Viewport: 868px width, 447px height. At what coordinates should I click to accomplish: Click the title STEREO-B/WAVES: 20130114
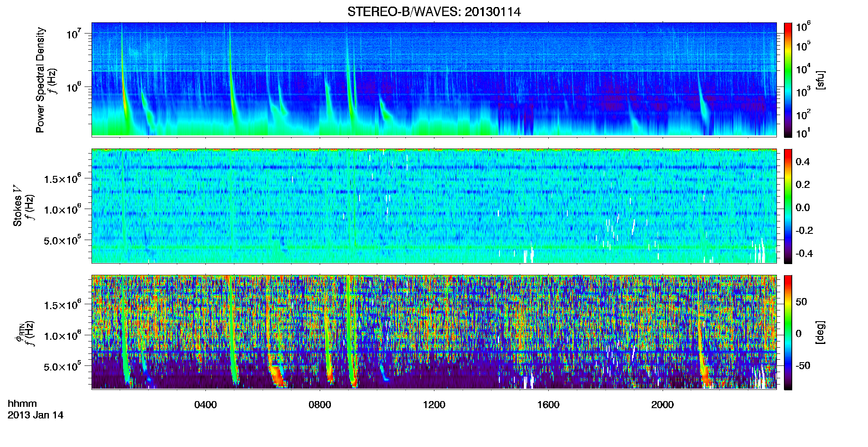pos(434,12)
